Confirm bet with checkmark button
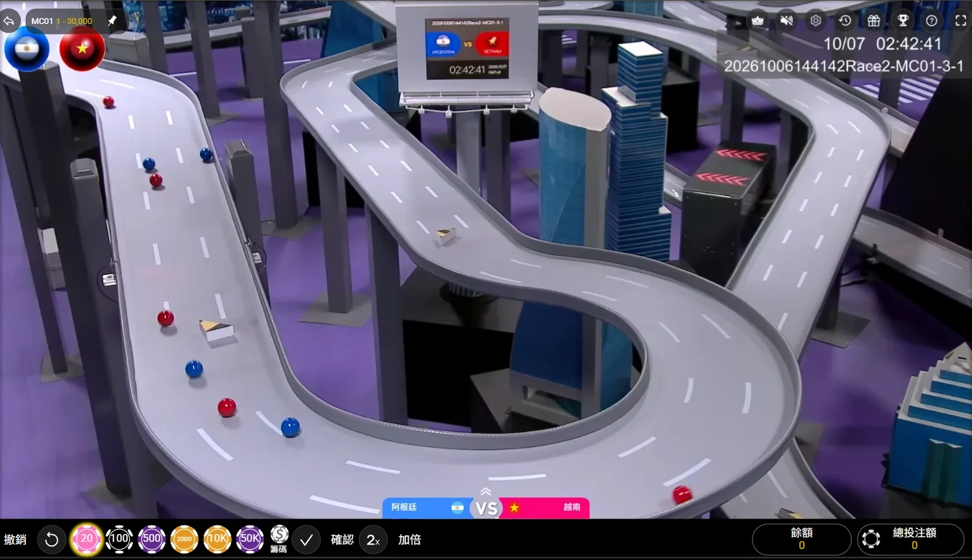The height and width of the screenshot is (560, 972). tap(306, 540)
